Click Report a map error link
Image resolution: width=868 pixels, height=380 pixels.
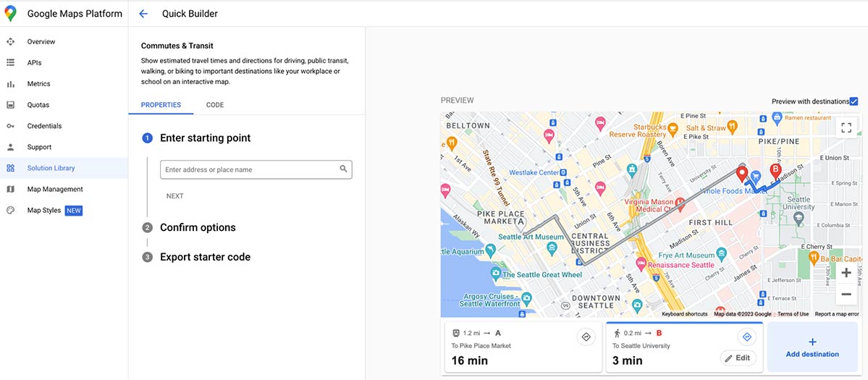[836, 313]
